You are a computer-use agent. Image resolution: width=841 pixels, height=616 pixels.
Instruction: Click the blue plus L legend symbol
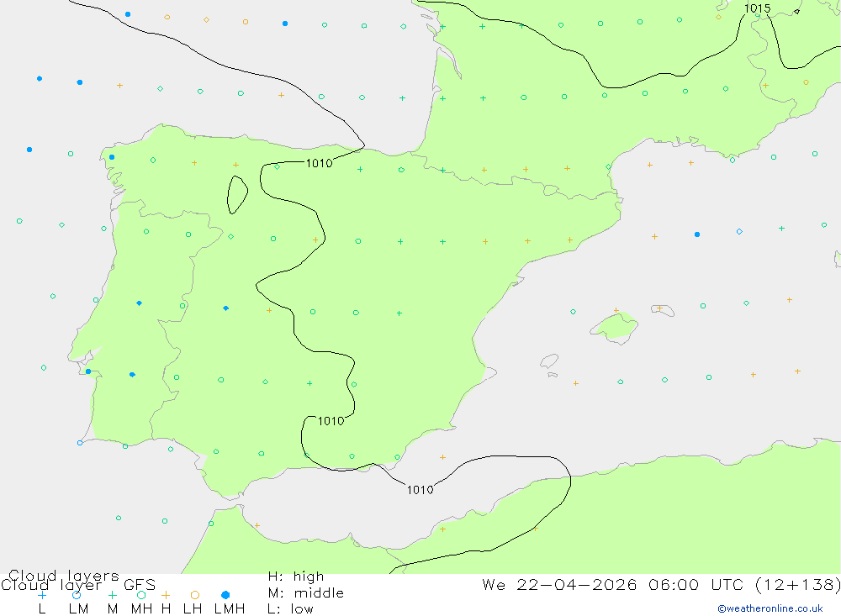[42, 595]
